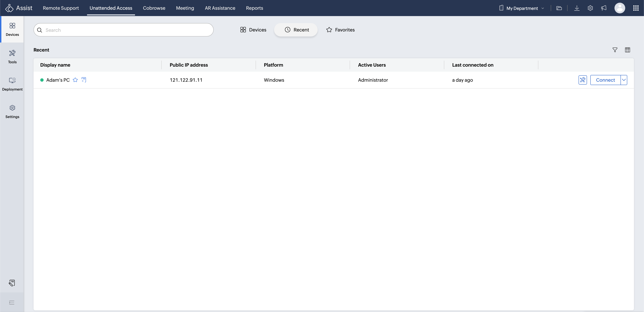Viewport: 644px width, 312px height.
Task: Open the Tools sidebar section
Action: [x=12, y=57]
